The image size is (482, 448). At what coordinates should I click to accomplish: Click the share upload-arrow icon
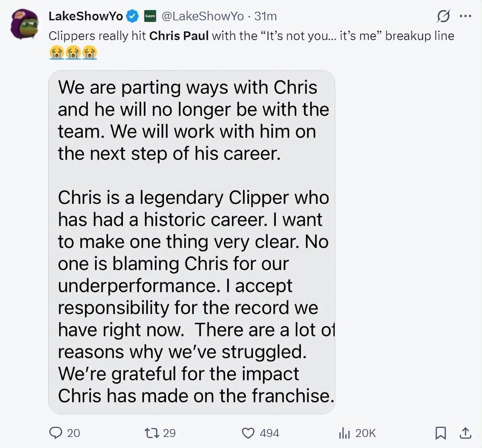[x=465, y=433]
